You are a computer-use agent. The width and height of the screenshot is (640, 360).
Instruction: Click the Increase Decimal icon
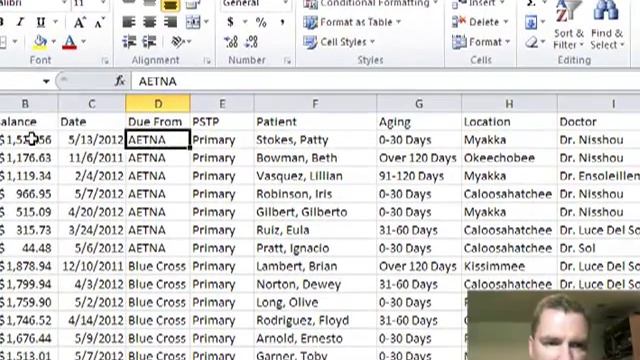pyautogui.click(x=231, y=42)
